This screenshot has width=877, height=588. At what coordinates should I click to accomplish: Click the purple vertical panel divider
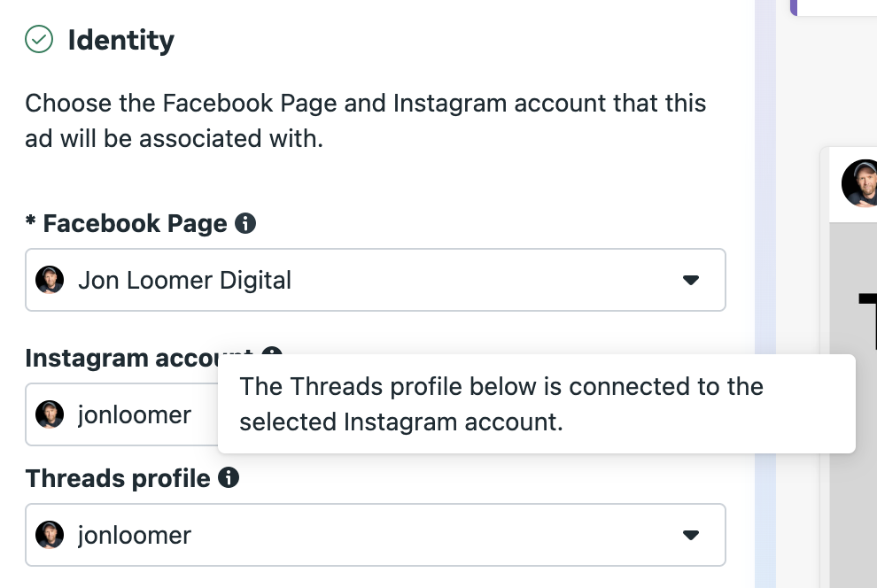pos(765,294)
